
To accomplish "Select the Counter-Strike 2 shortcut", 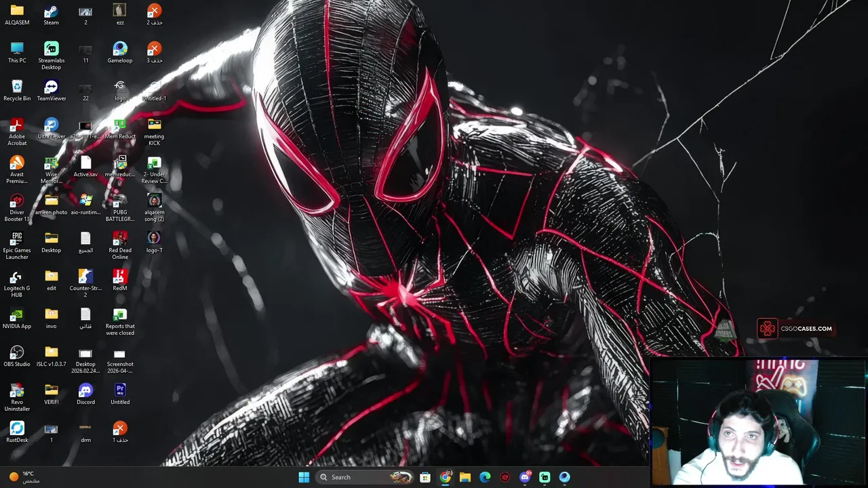I will [x=85, y=283].
